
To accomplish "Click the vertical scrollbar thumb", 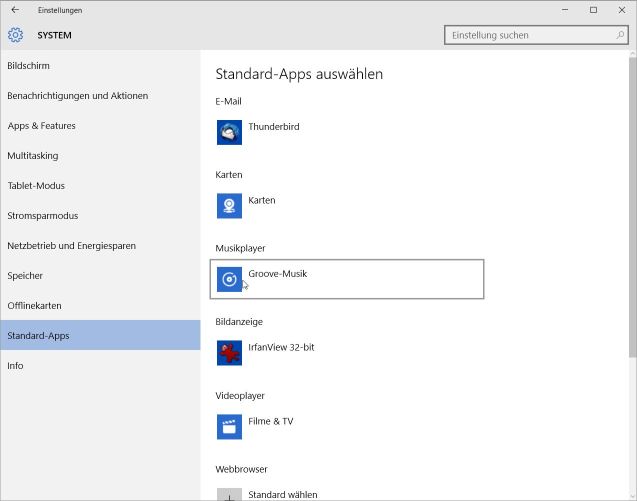I will (x=633, y=207).
